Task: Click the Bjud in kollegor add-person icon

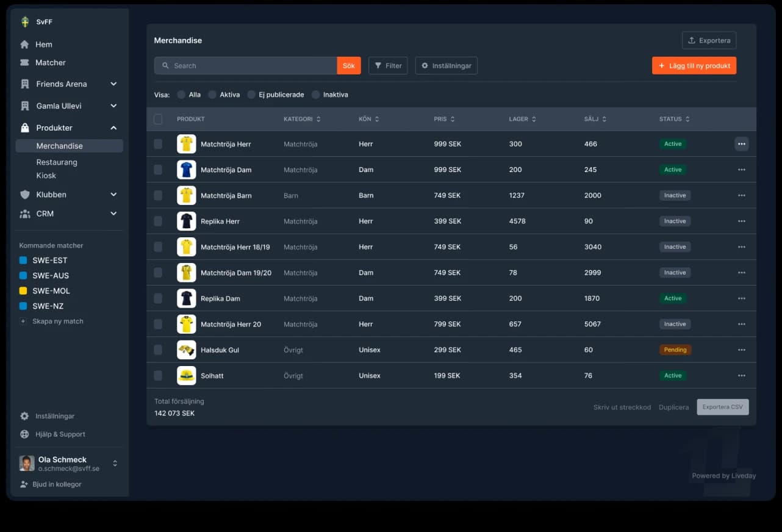Action: [x=24, y=484]
